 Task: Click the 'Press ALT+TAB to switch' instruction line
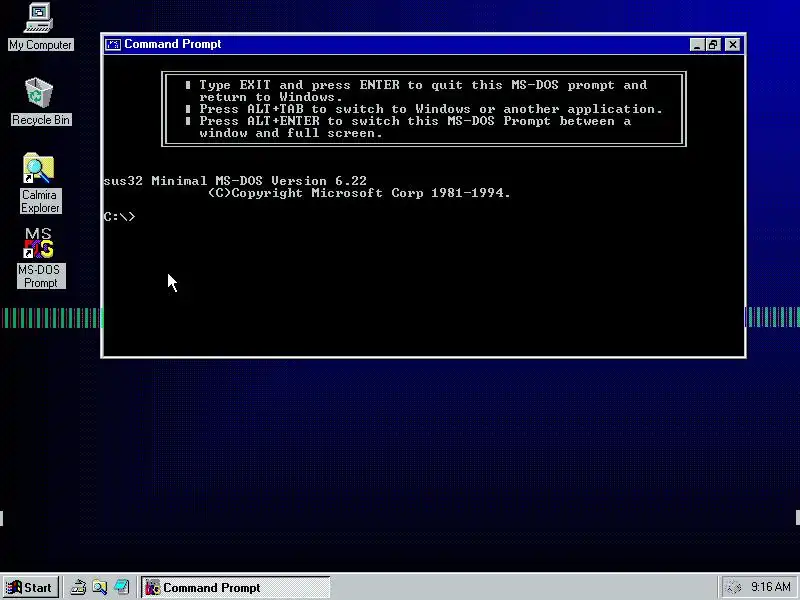pyautogui.click(x=431, y=109)
